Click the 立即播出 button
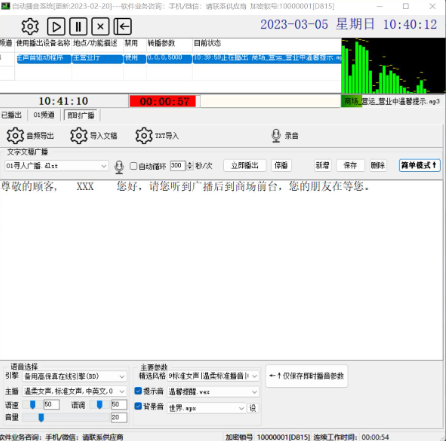 coord(245,165)
